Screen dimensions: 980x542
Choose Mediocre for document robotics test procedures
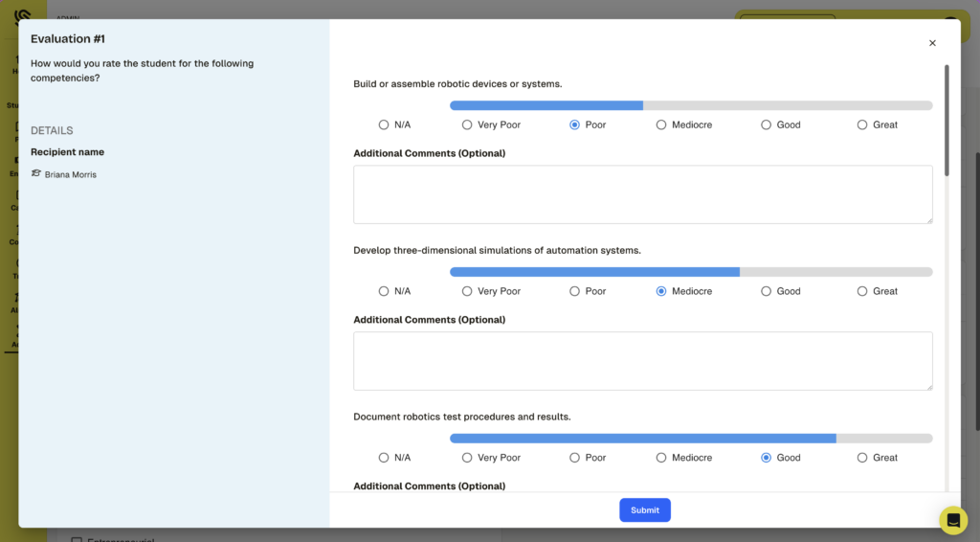click(x=661, y=458)
